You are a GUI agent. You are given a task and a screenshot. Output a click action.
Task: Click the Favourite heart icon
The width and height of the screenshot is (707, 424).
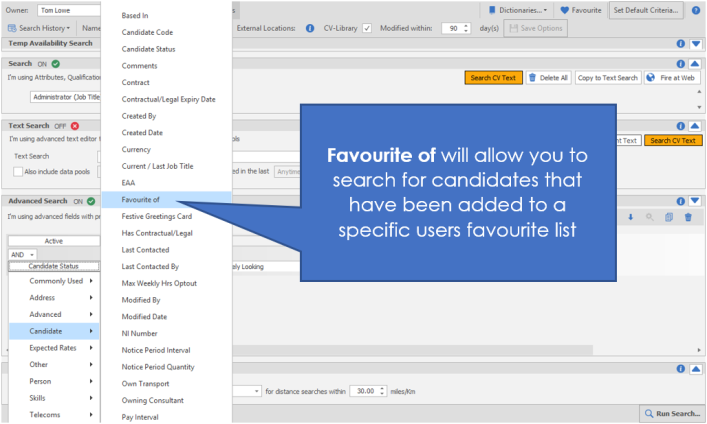[x=565, y=10]
